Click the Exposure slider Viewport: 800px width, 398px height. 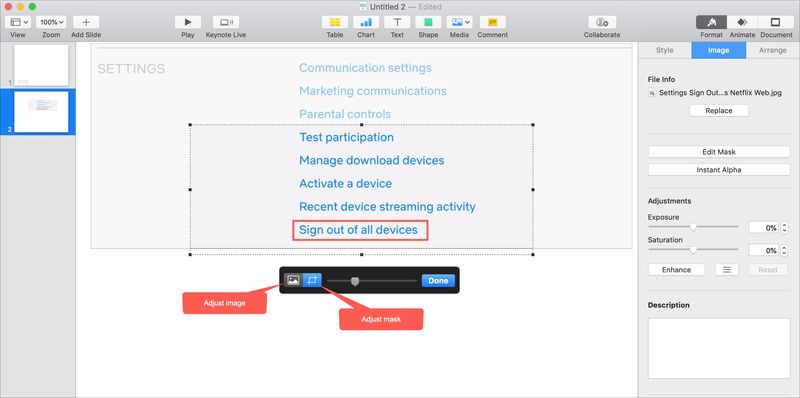[693, 227]
